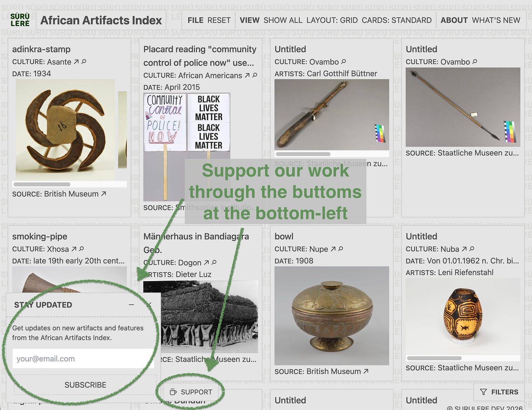Click the "DATE: 1934" text
The image size is (532, 410).
coord(32,73)
